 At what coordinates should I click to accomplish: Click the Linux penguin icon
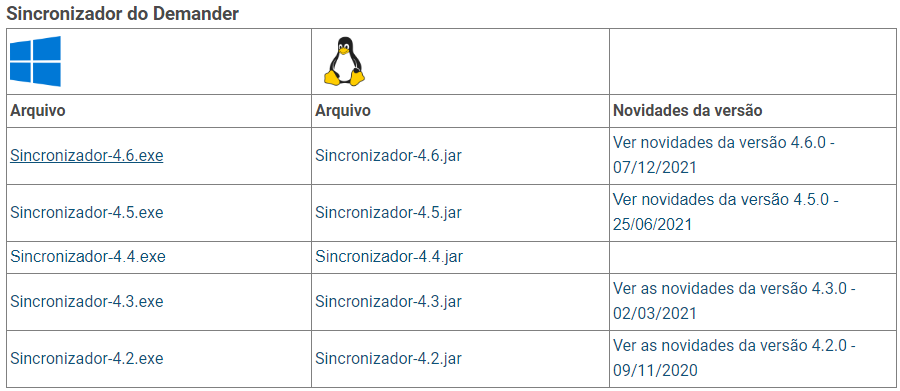pos(344,61)
